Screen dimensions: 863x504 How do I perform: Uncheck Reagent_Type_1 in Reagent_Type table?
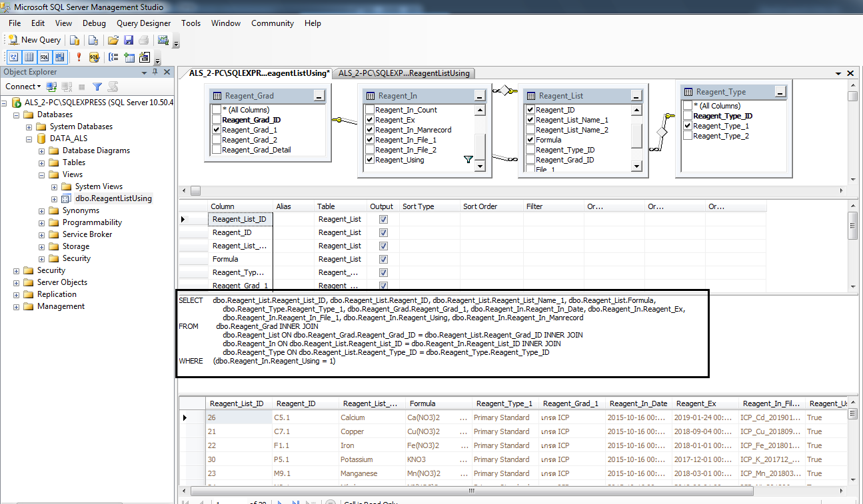pyautogui.click(x=687, y=126)
